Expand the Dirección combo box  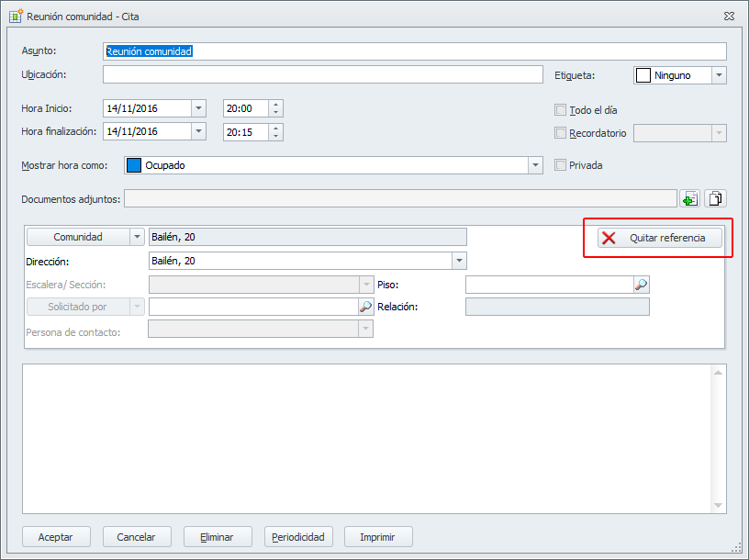pos(459,261)
